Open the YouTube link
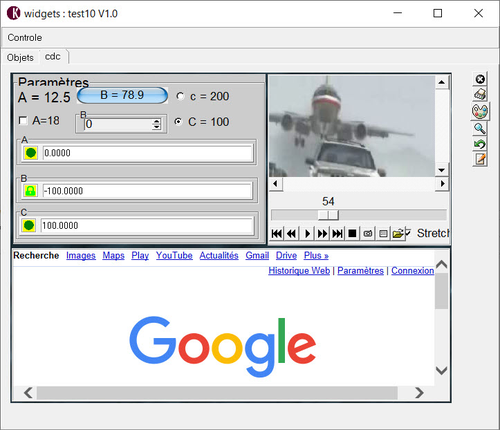 pos(174,256)
